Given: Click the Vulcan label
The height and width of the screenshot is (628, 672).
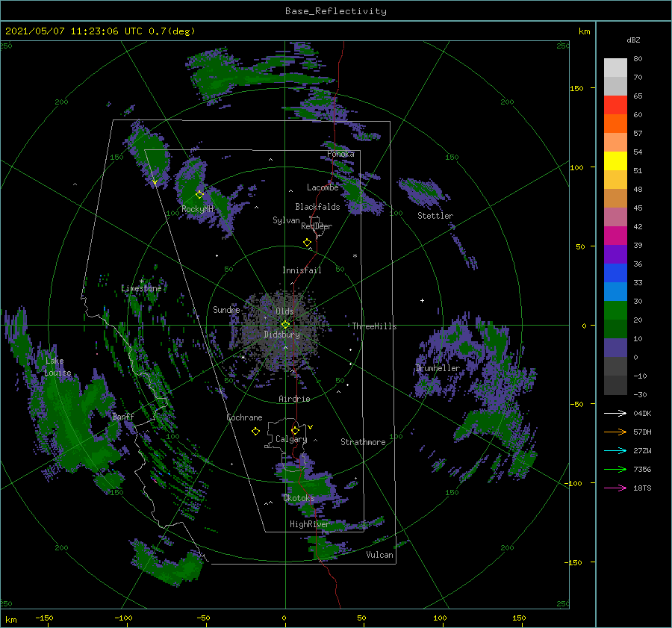Looking at the screenshot, I should (380, 555).
